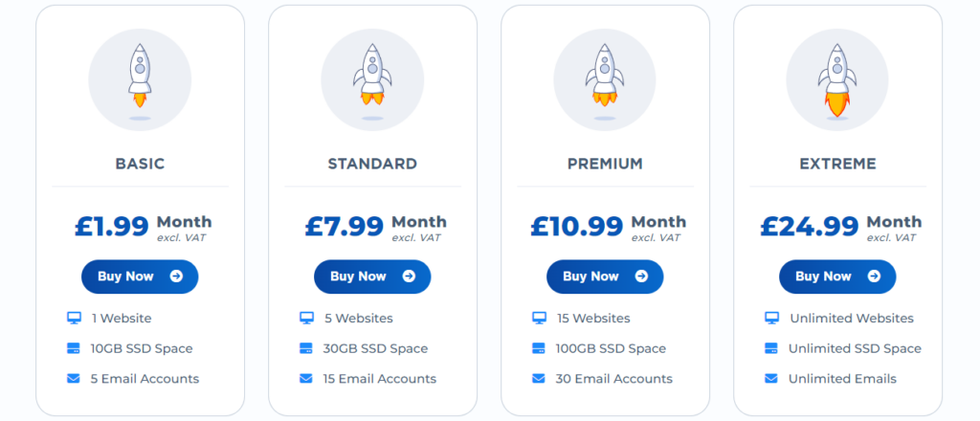Buy the Basic plan for £1.99

pyautogui.click(x=140, y=277)
